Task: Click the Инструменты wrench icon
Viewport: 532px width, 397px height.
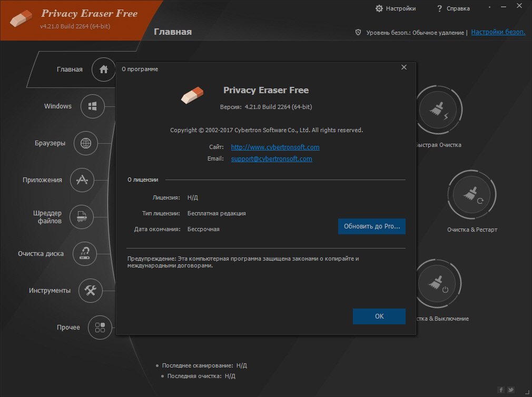Action: coord(90,291)
